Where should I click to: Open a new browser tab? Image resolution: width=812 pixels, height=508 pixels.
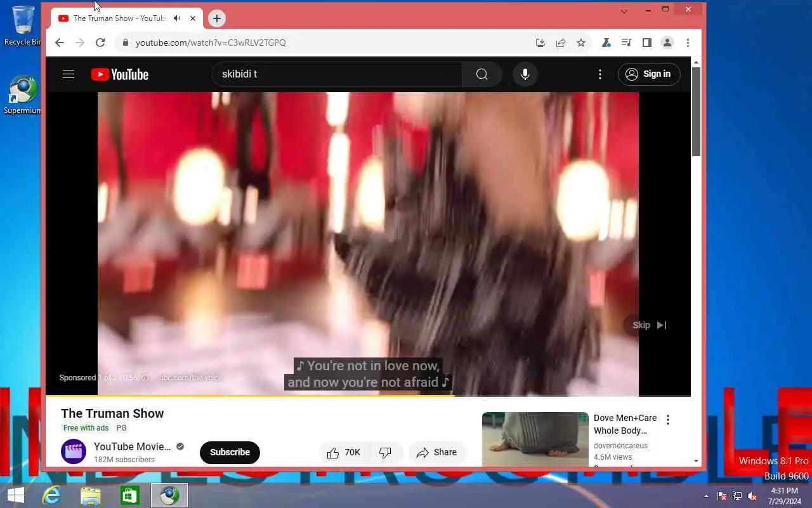tap(217, 18)
